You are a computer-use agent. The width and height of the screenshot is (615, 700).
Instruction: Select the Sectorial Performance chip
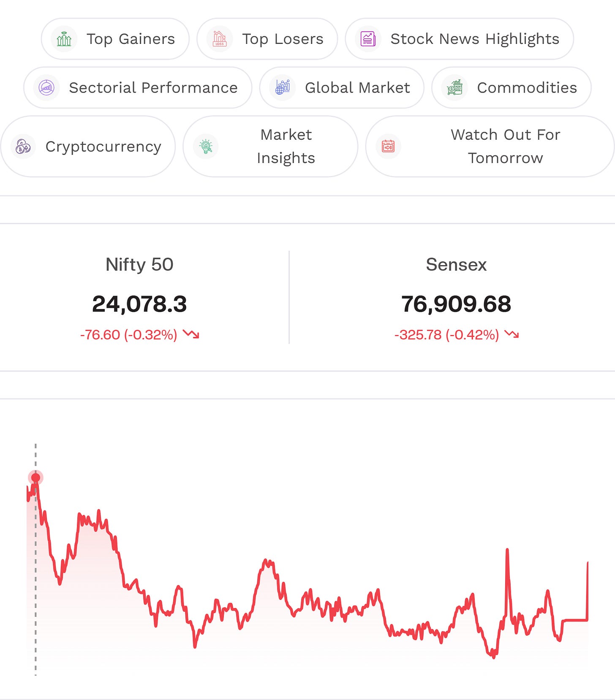(138, 88)
